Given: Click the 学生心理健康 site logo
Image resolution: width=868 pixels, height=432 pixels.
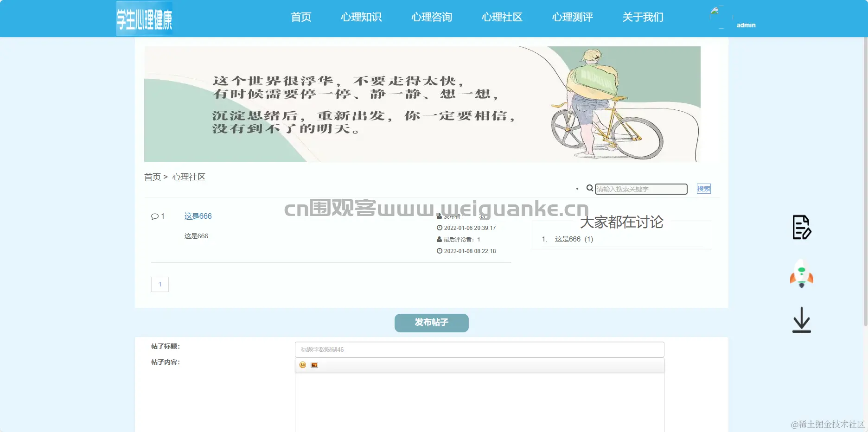Looking at the screenshot, I should click(144, 19).
